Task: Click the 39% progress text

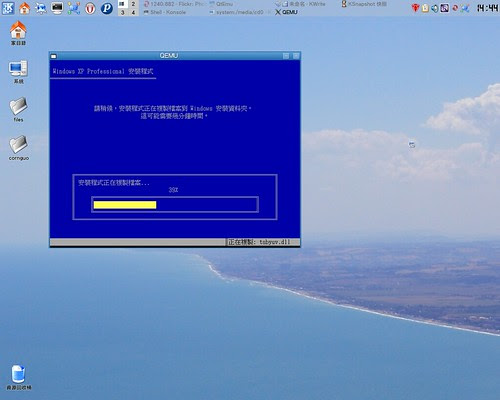Action: [x=173, y=190]
